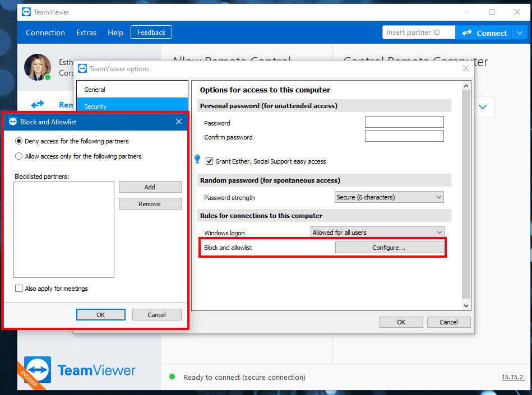Click the Remote Control arrows icon in sidebar
The height and width of the screenshot is (395, 532).
pos(38,104)
